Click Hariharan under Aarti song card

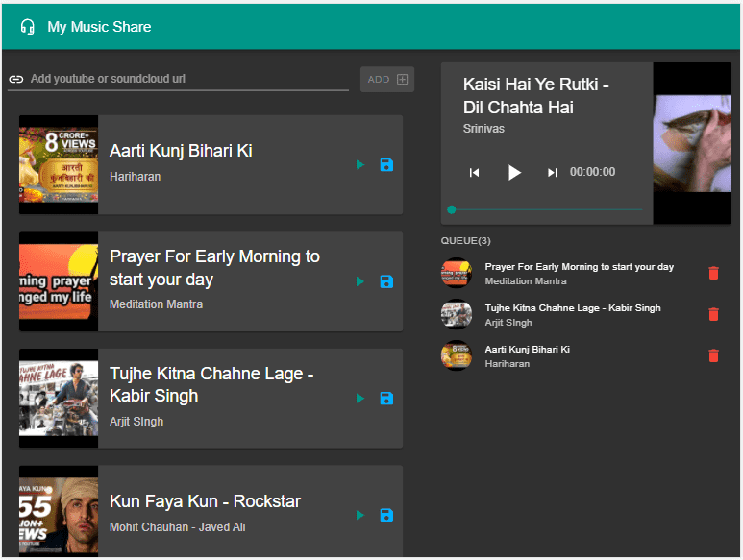click(x=136, y=177)
